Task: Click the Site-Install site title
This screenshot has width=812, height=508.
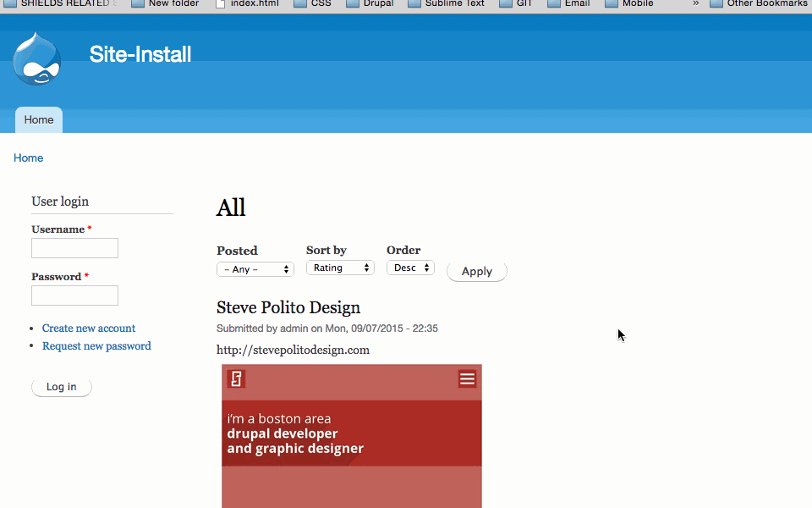Action: [x=140, y=54]
